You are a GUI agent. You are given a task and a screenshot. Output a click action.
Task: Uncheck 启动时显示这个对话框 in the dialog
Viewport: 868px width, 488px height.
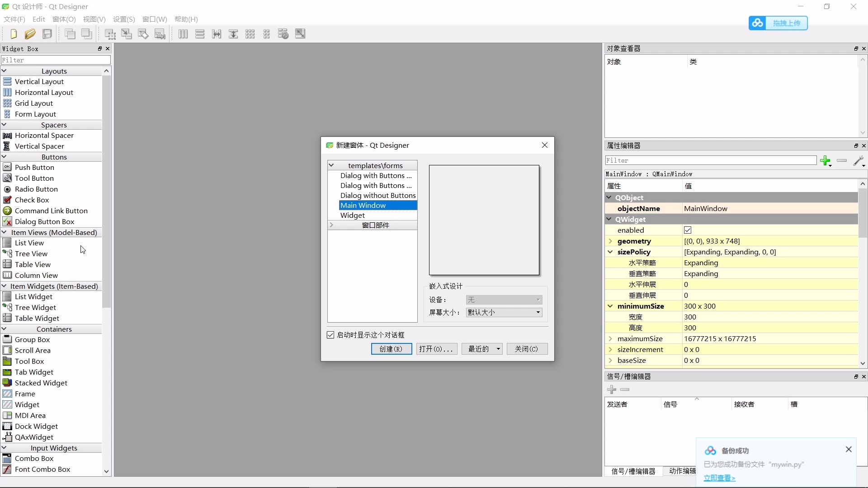(330, 335)
